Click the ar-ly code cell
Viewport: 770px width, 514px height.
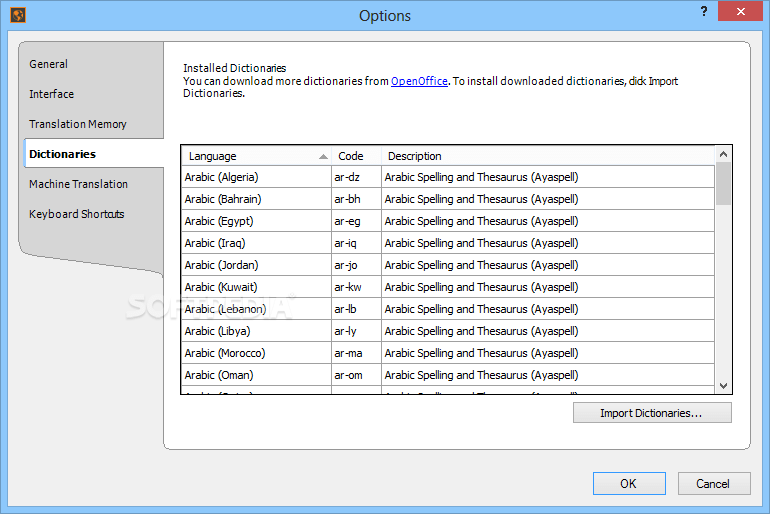[x=357, y=331]
